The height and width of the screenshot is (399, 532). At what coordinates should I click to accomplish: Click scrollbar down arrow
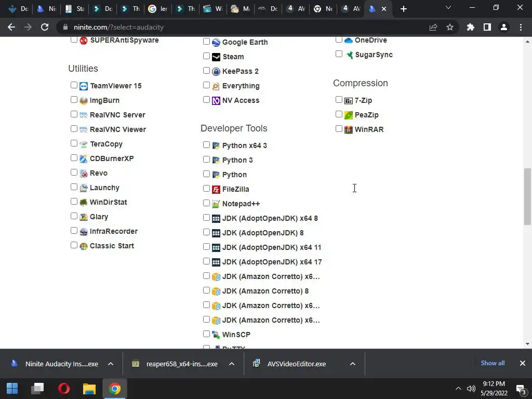(x=527, y=344)
